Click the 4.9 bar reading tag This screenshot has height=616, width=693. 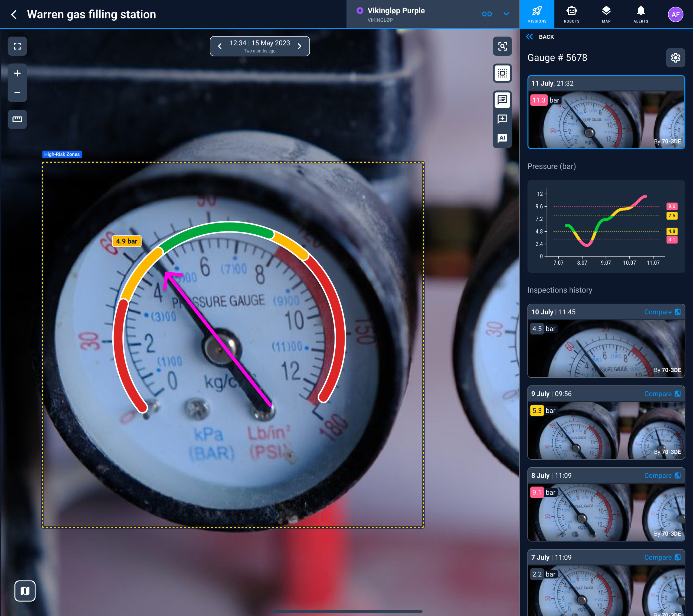(127, 241)
